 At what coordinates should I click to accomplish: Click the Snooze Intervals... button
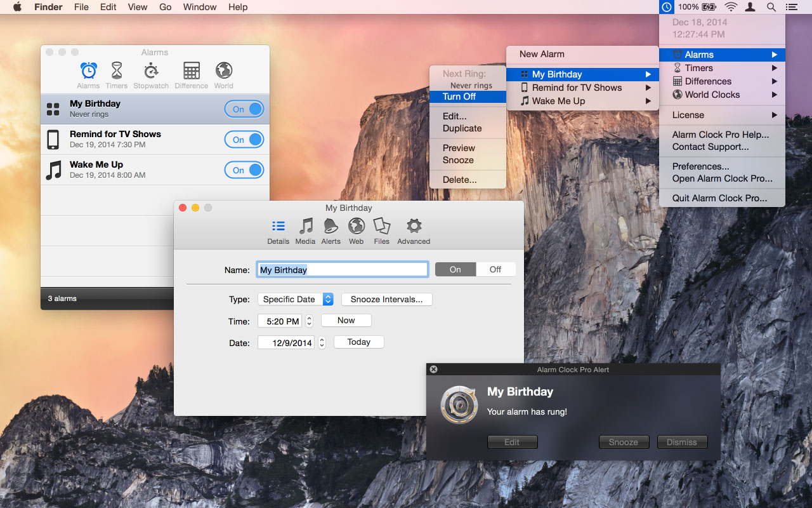tap(386, 299)
